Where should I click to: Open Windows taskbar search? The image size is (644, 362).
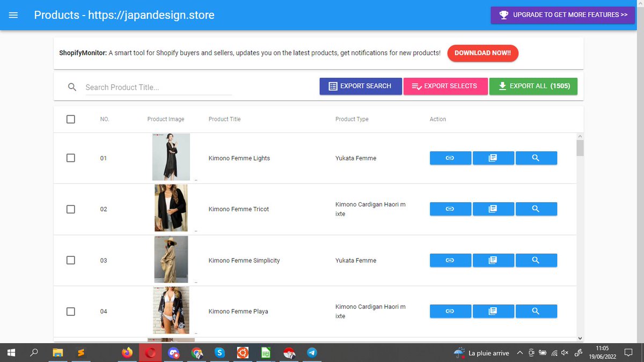pyautogui.click(x=34, y=353)
